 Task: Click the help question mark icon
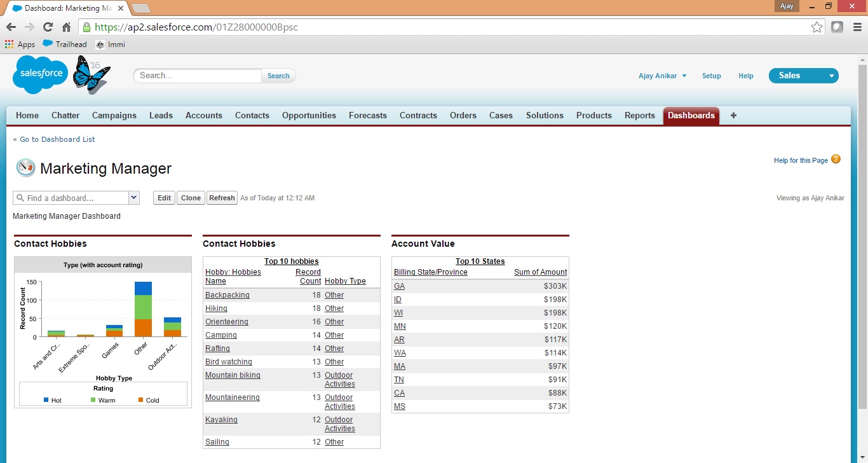click(x=836, y=159)
